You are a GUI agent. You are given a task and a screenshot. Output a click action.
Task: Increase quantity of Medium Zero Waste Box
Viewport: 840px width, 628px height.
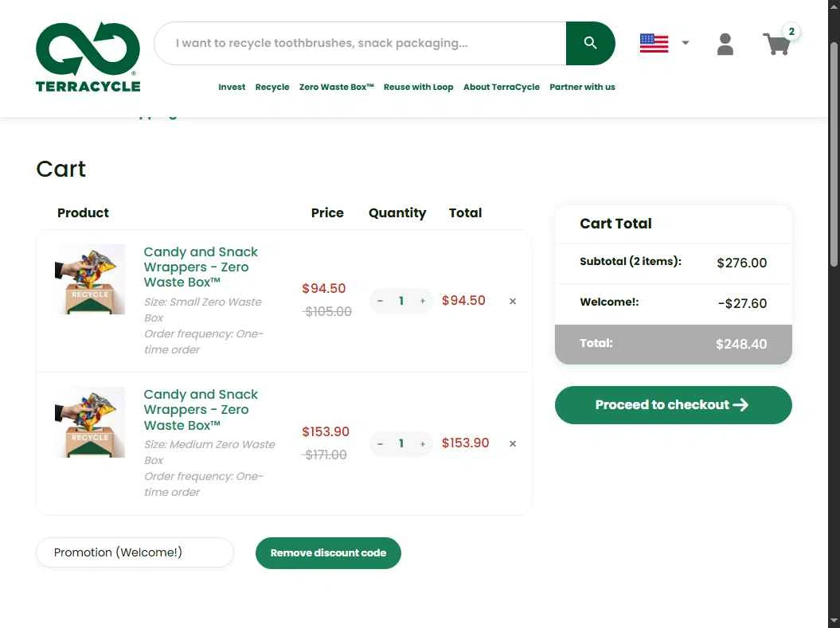(x=423, y=444)
